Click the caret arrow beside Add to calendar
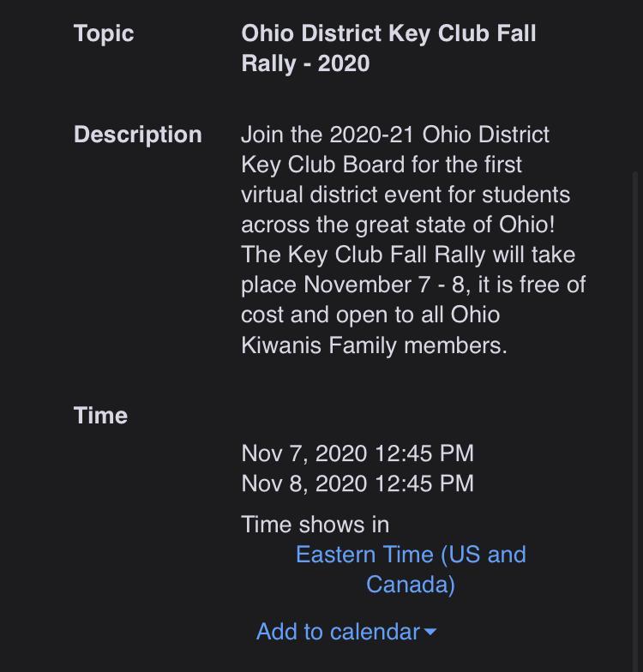Viewport: 643px width, 672px height. coord(430,633)
